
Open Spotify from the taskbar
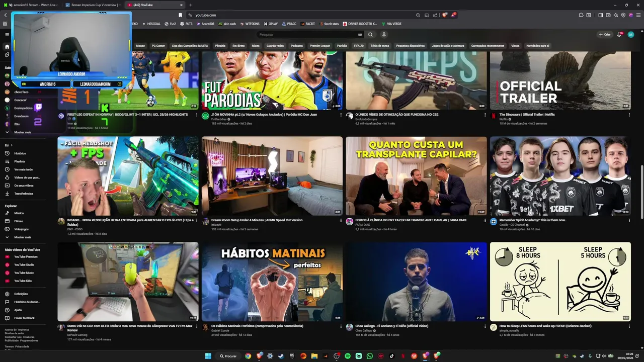pyautogui.click(x=348, y=356)
